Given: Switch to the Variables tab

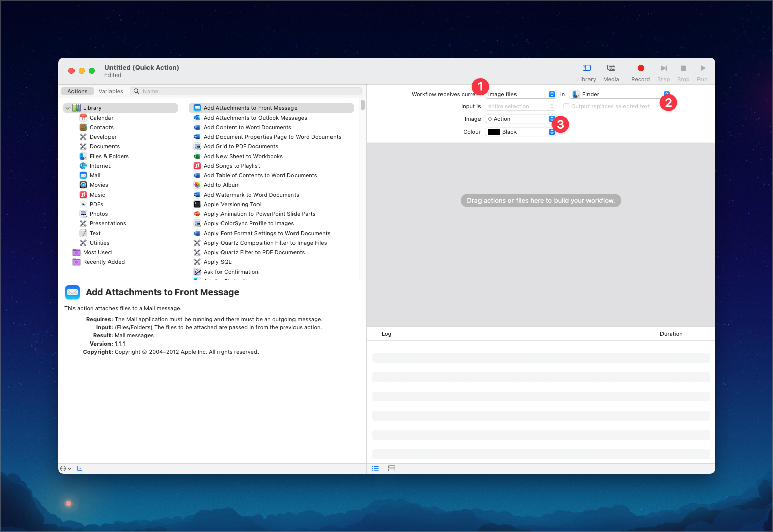Looking at the screenshot, I should coord(111,91).
